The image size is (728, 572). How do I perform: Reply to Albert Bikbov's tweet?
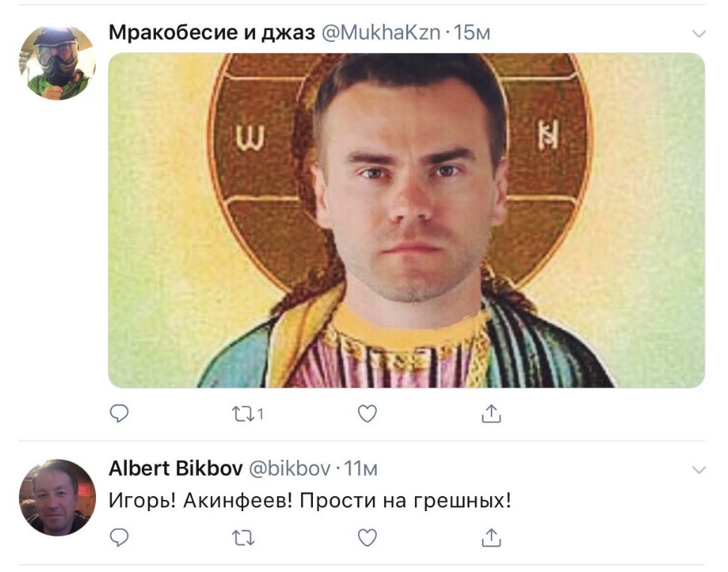119,537
